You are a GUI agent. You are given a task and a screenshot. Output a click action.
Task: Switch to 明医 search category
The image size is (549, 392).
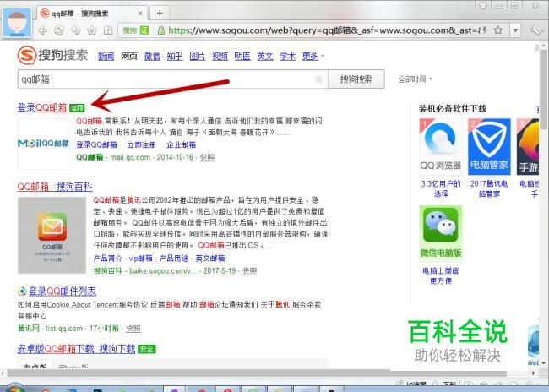coord(242,56)
